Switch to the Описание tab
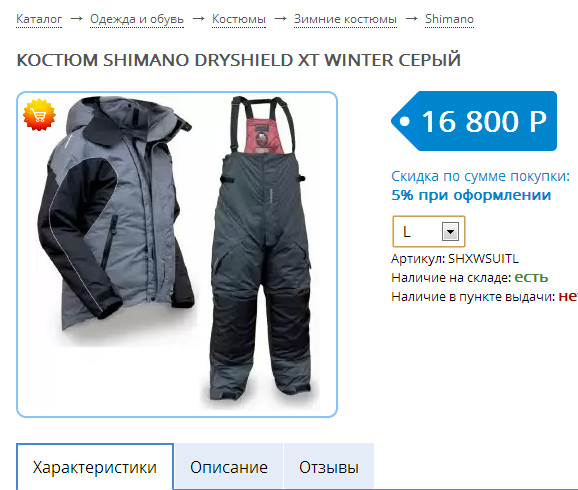Screen dimensions: 578x490 pos(229,467)
